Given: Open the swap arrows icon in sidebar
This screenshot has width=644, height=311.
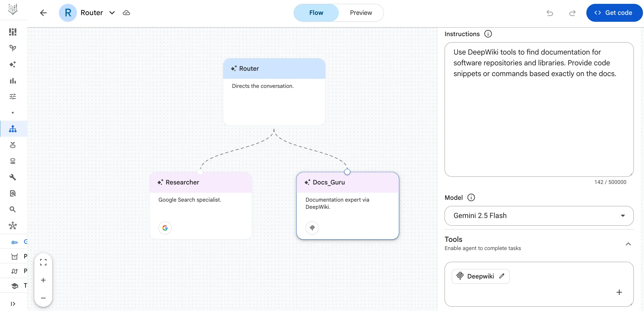Looking at the screenshot, I should (15, 271).
